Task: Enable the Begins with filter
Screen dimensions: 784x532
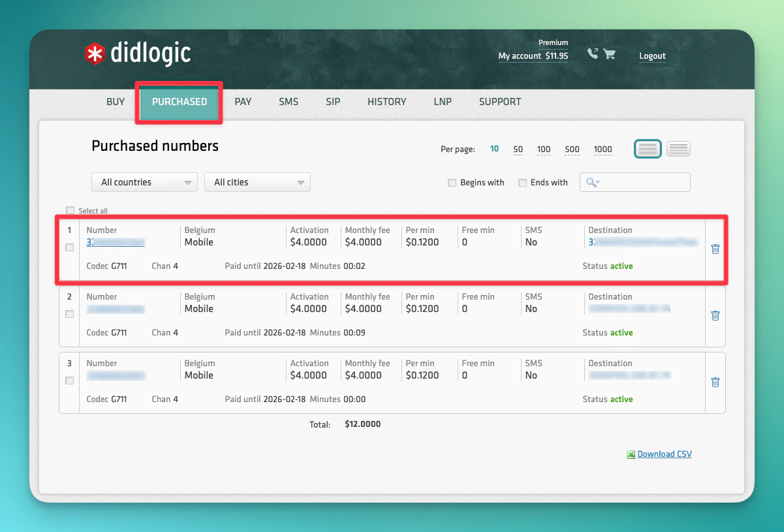Action: [452, 183]
